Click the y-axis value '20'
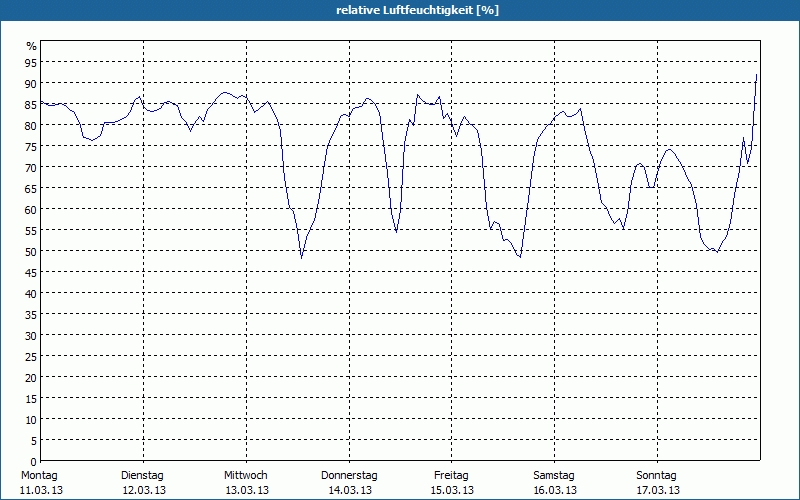The height and width of the screenshot is (500, 800). 31,378
